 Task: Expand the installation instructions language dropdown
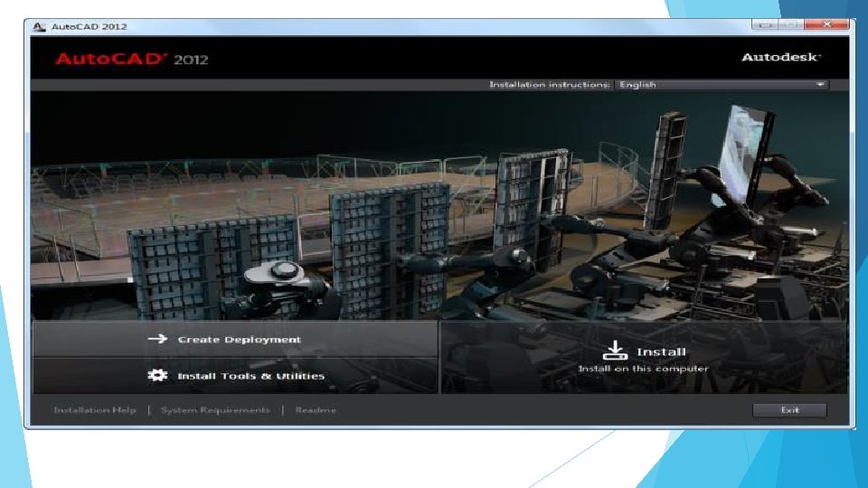(722, 85)
